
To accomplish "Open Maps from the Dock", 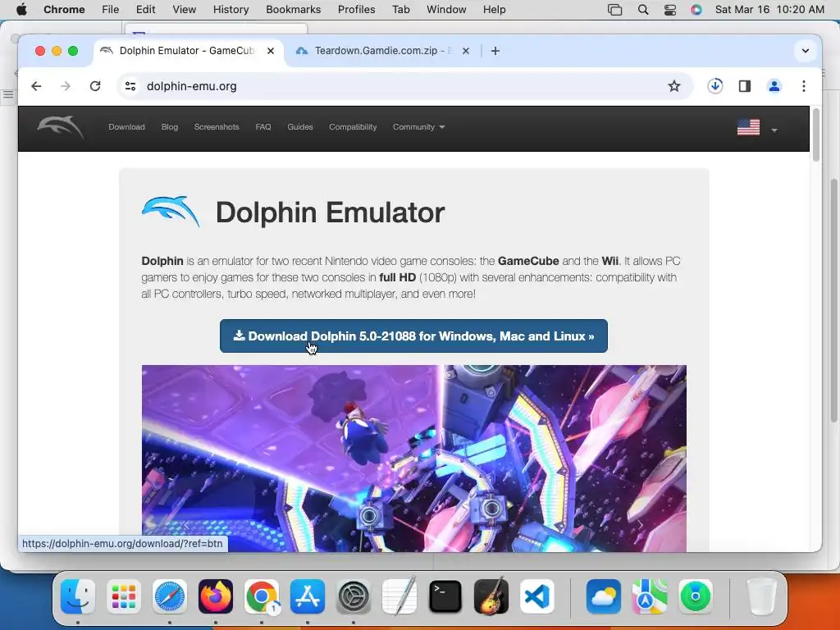I will click(650, 596).
